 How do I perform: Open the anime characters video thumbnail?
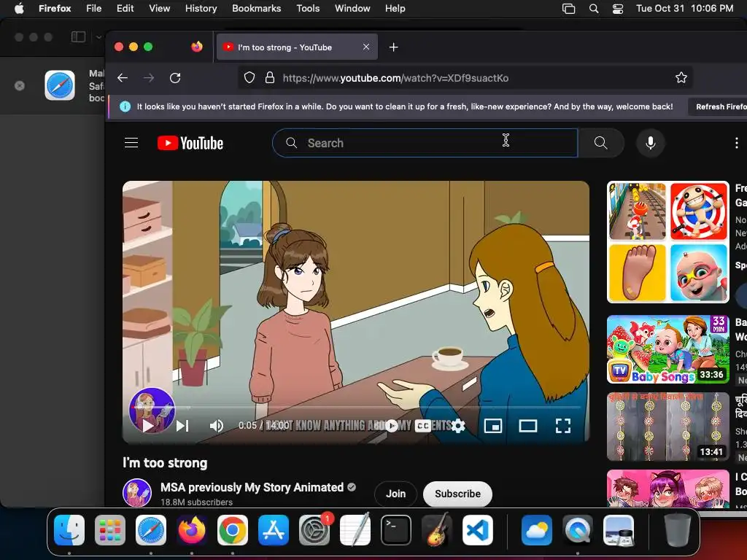click(x=668, y=489)
